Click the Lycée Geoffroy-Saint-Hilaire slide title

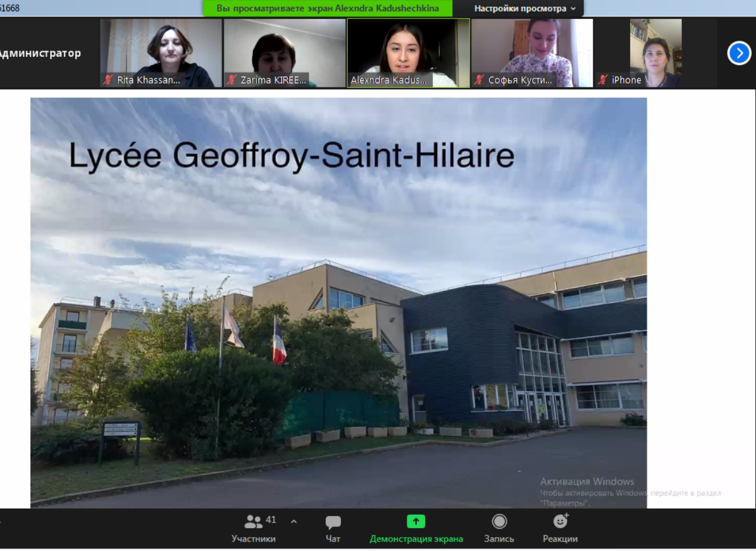[291, 156]
